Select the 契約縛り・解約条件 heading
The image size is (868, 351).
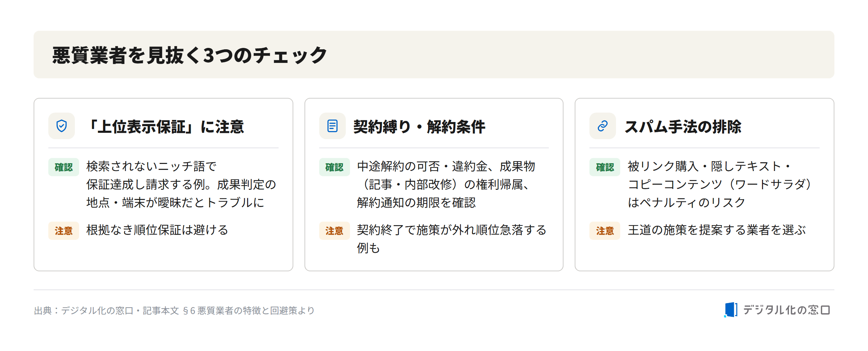[419, 127]
